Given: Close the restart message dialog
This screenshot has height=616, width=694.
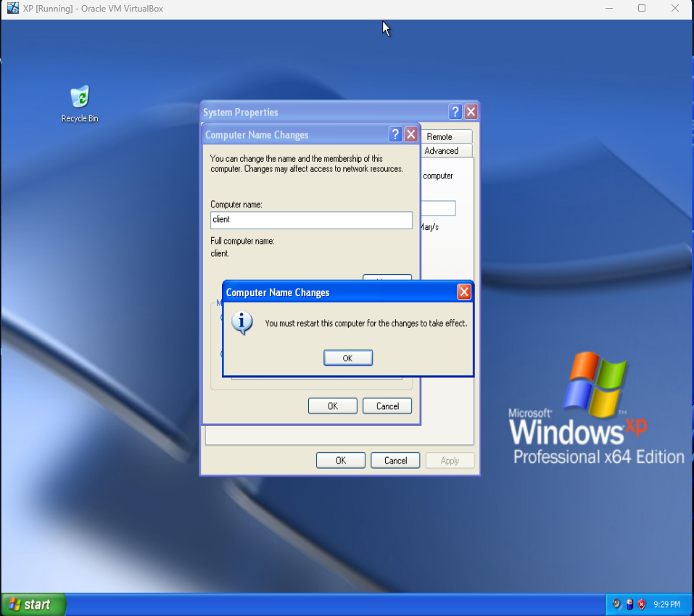Looking at the screenshot, I should 464,292.
